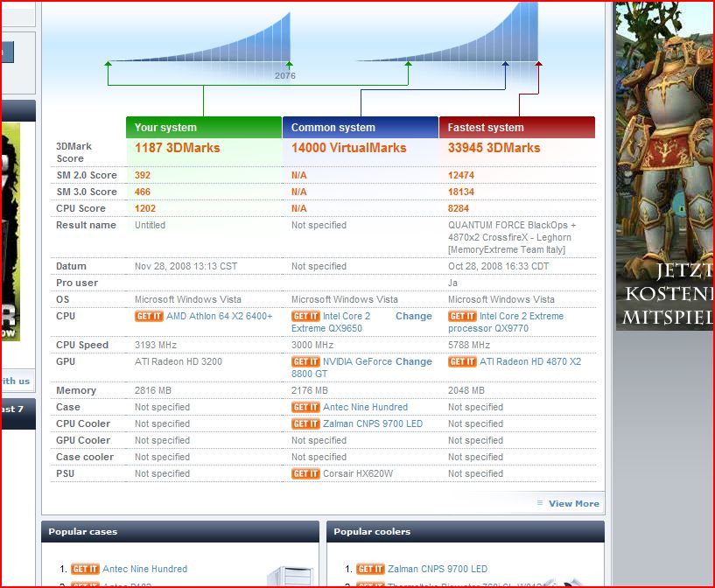
Task: Click the Corsair HX620W text
Action: point(358,474)
